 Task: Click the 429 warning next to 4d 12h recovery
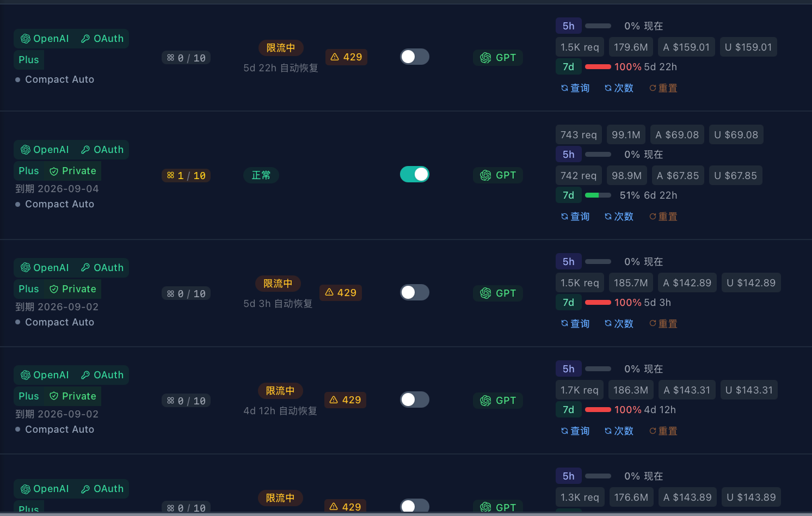(346, 400)
